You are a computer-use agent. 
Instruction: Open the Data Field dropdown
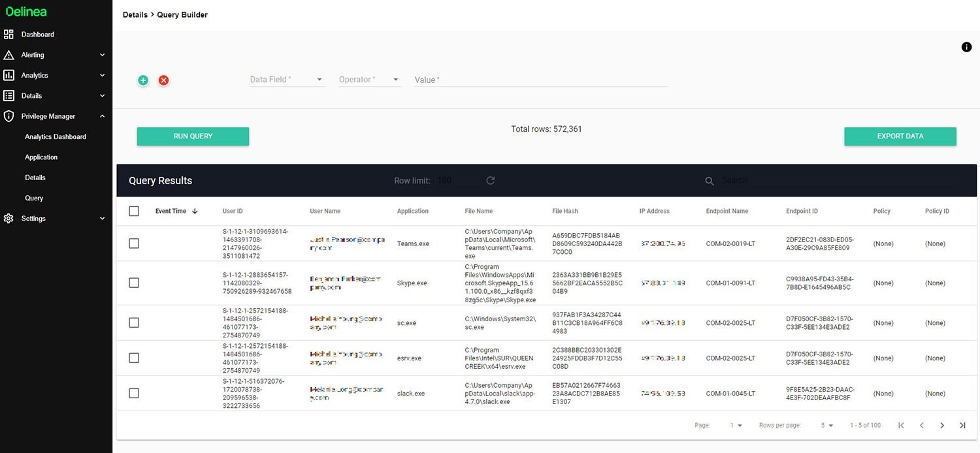(287, 80)
